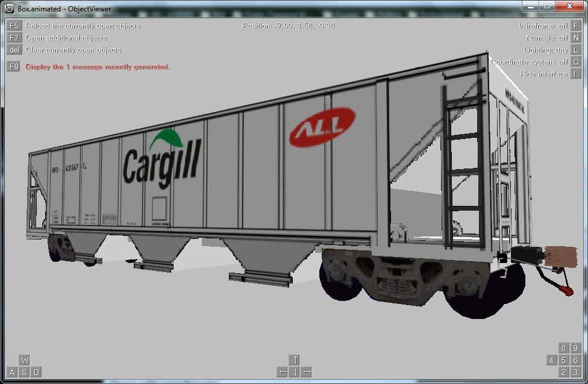Click the W movement key icon

(x=24, y=360)
